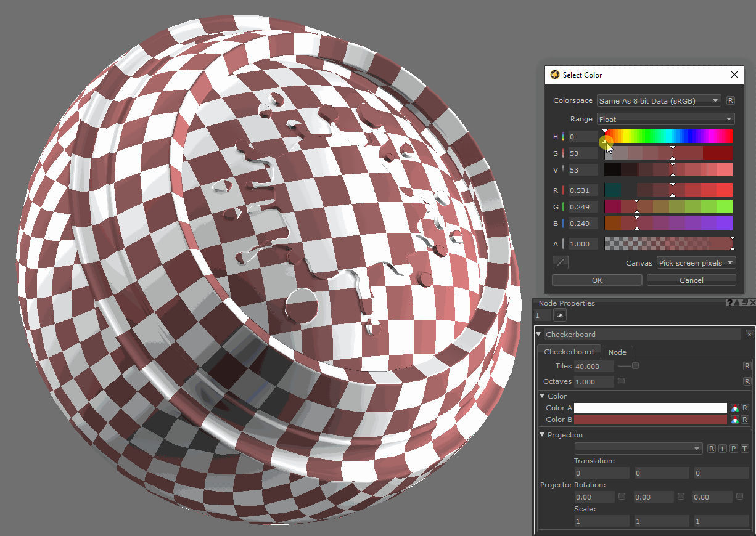Open the Colorspace dropdown

pyautogui.click(x=659, y=100)
